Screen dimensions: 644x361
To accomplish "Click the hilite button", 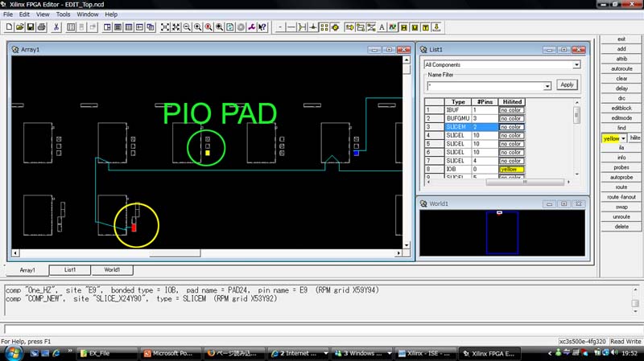I will coord(635,137).
